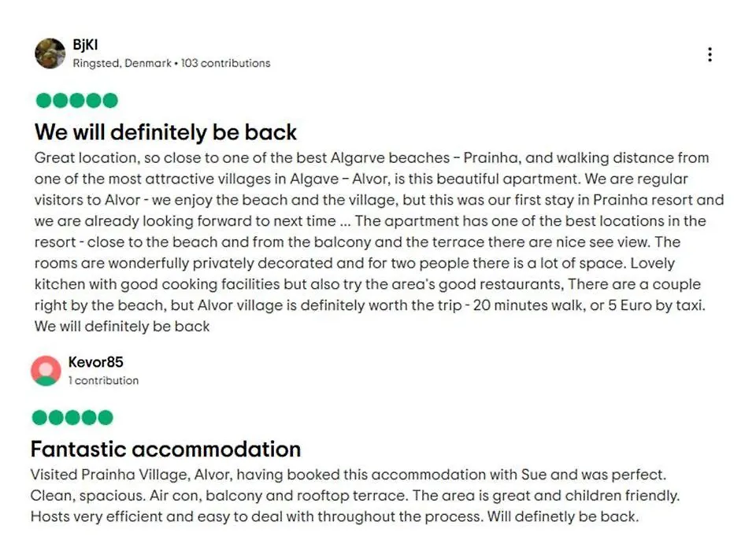756x551 pixels.
Task: Click the fourth rating bubble on Kevor85's review
Action: coord(89,417)
